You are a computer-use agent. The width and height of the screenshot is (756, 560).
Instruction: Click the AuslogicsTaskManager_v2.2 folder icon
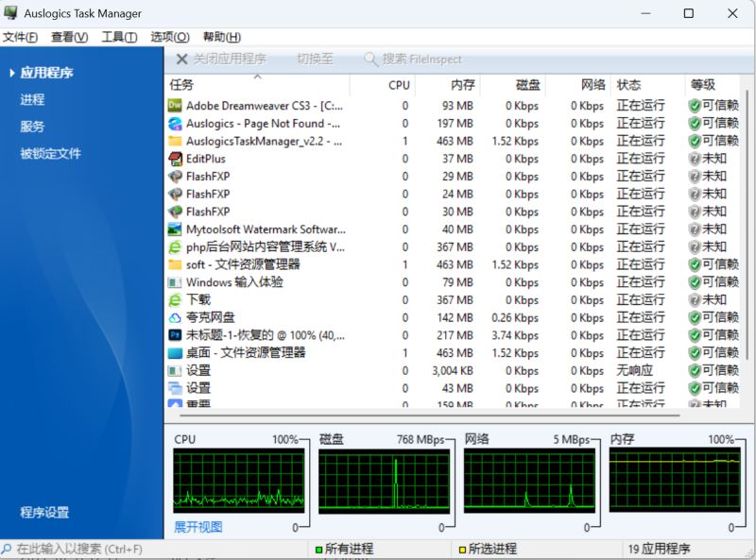[x=175, y=142]
